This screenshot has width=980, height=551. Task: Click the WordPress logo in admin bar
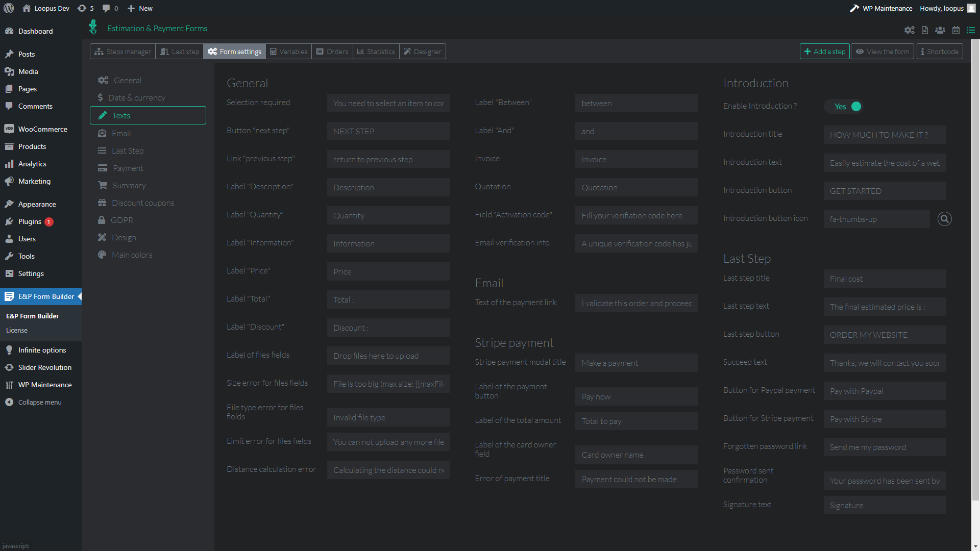[9, 8]
